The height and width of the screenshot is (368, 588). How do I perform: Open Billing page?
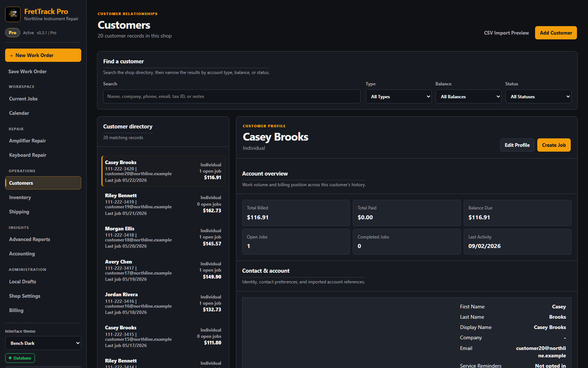tap(43, 310)
